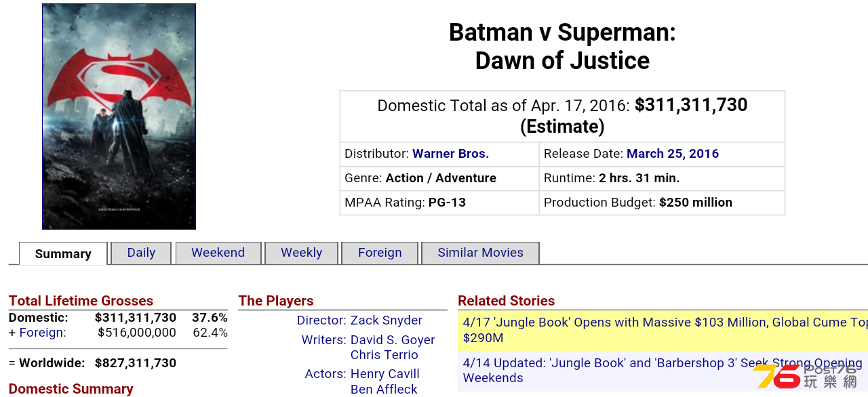The image size is (868, 397).
Task: Open the Warner Bros. distributor link
Action: [450, 154]
